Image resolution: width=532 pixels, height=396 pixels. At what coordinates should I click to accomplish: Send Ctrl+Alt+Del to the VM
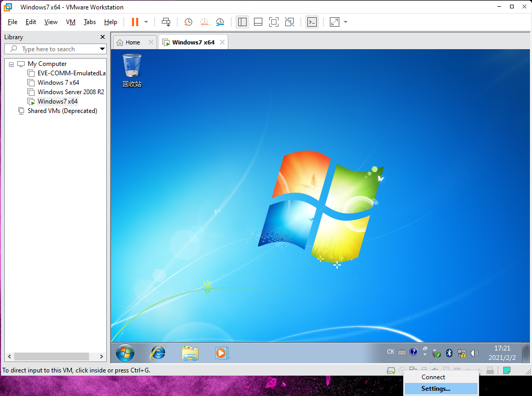(166, 22)
